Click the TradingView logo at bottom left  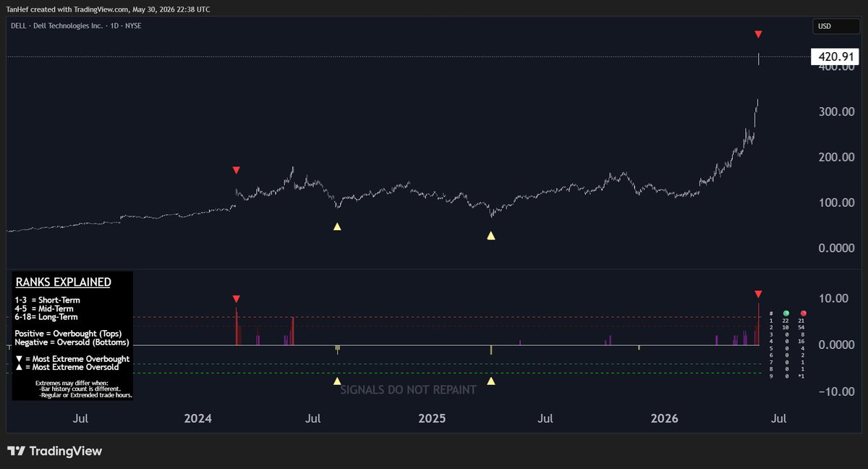(54, 451)
